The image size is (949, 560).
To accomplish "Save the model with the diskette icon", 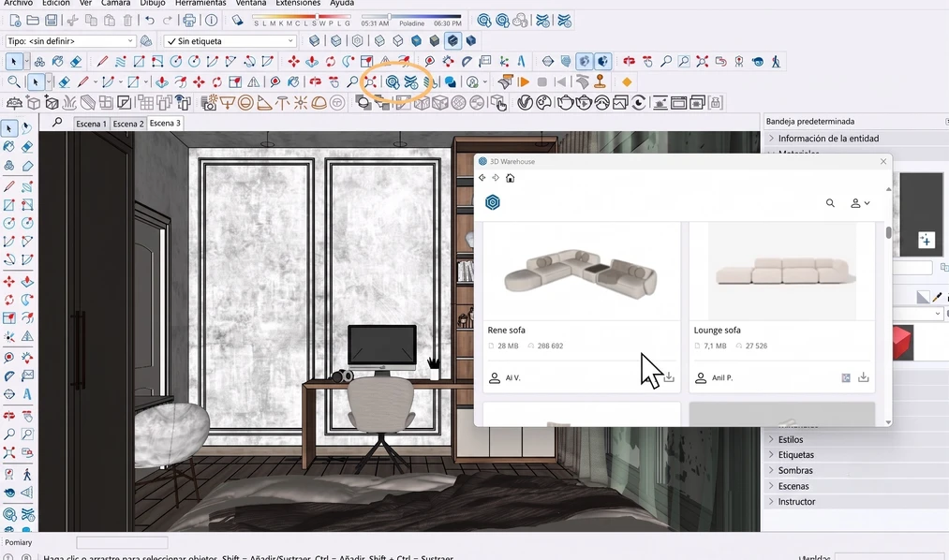I will pyautogui.click(x=52, y=21).
